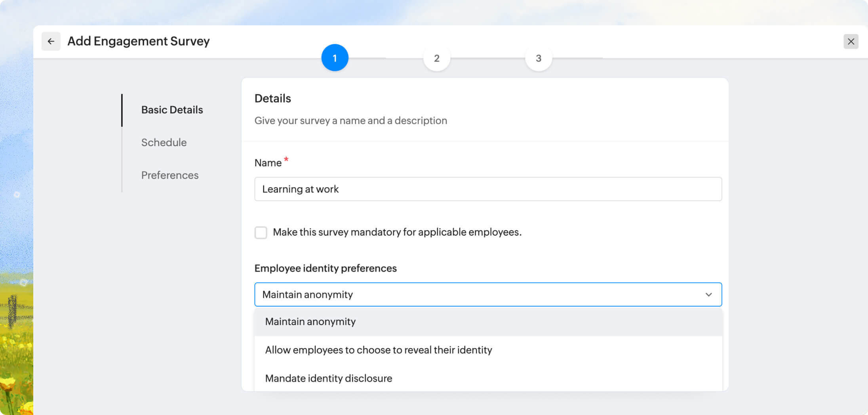Switch to the Schedule section
868x415 pixels.
click(164, 143)
